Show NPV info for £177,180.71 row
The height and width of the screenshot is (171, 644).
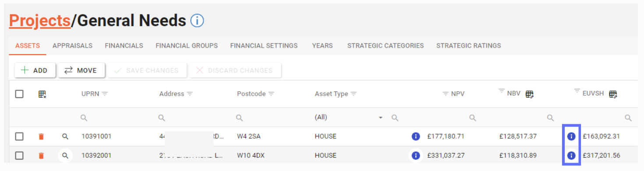(416, 136)
